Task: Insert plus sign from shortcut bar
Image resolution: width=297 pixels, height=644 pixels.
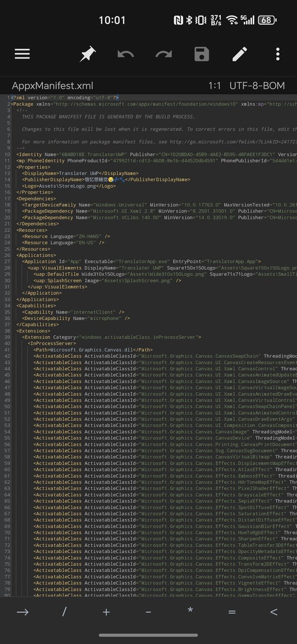Action: pyautogui.click(x=106, y=611)
